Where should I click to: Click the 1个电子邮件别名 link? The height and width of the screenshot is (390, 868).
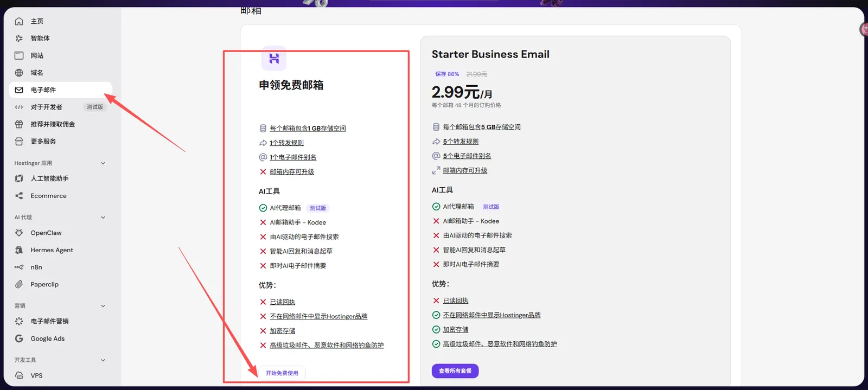pyautogui.click(x=293, y=157)
